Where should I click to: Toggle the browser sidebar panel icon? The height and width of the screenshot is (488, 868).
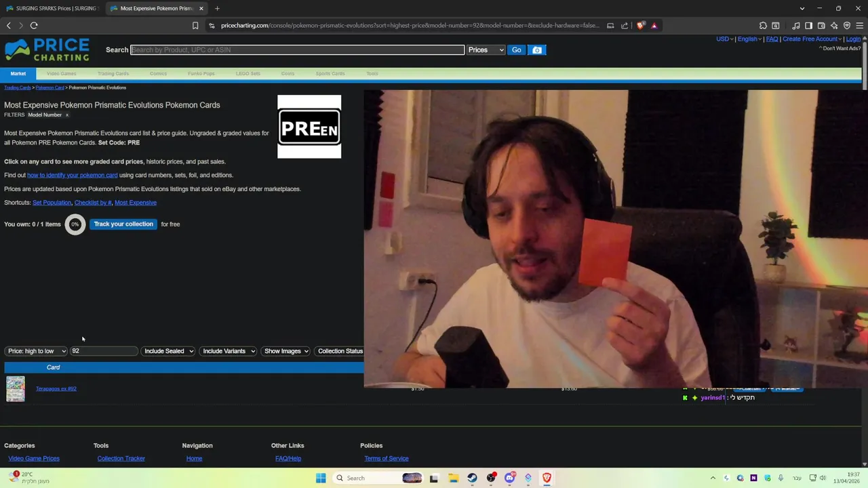click(808, 26)
